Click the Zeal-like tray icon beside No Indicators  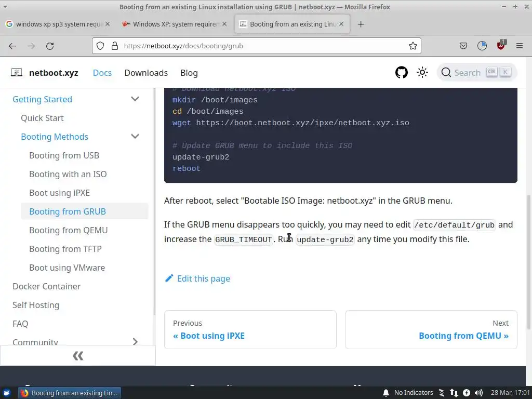442,393
